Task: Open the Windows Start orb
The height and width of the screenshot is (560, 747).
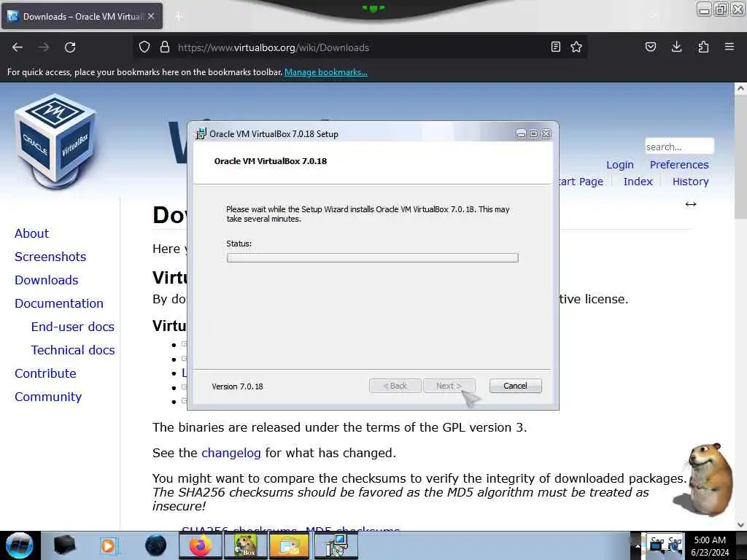Action: [19, 545]
